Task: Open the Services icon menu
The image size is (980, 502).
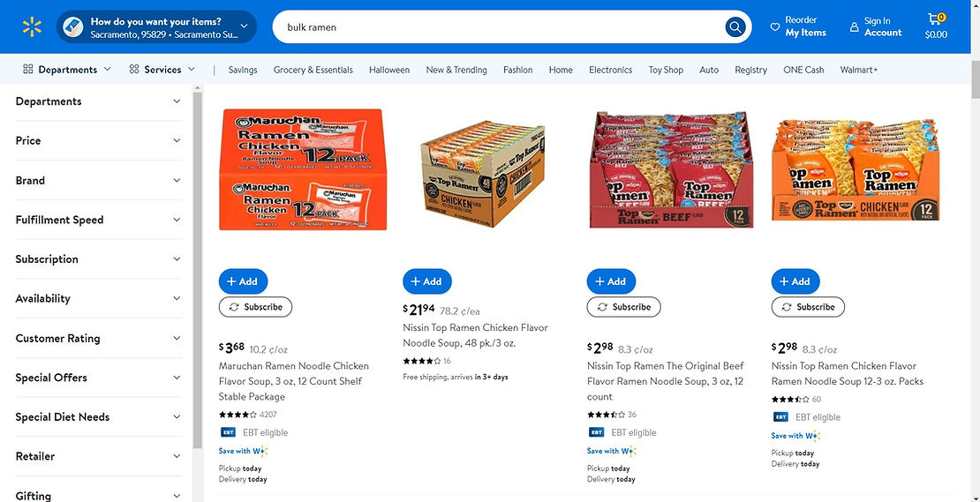Action: click(134, 70)
